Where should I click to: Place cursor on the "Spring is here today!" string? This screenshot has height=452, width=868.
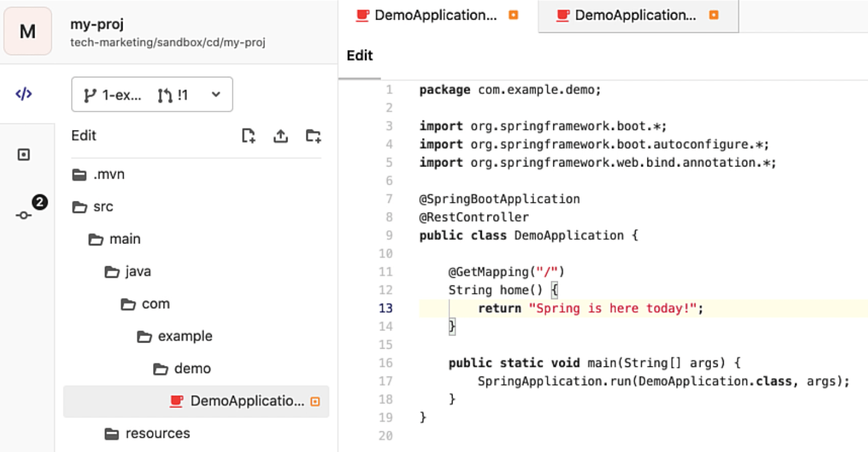tap(612, 309)
